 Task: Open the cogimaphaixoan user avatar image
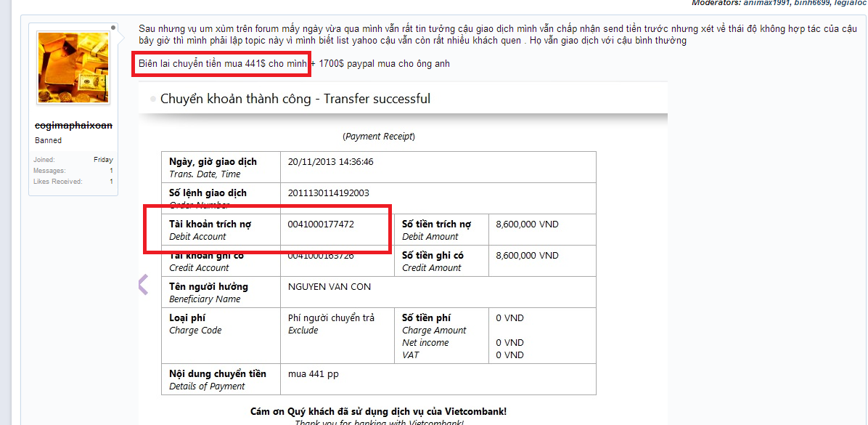point(73,68)
